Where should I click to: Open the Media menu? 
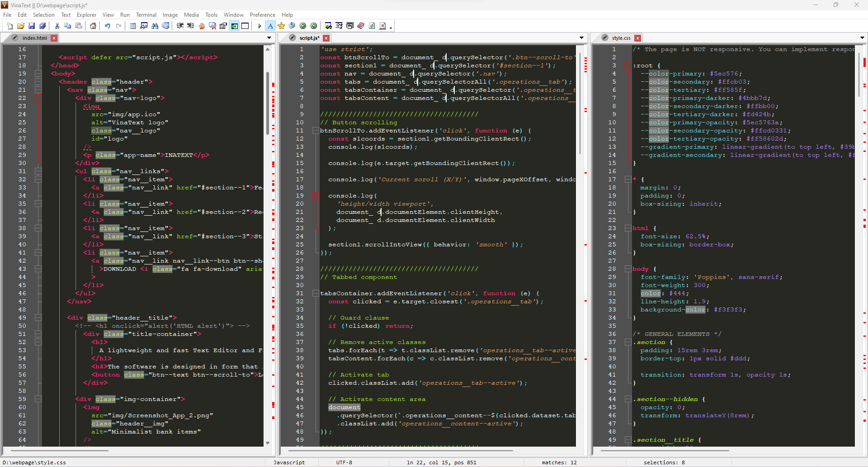pos(191,15)
